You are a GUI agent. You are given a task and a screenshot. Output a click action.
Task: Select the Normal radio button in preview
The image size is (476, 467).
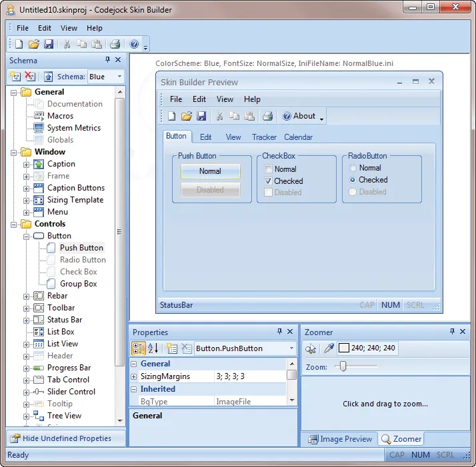353,168
